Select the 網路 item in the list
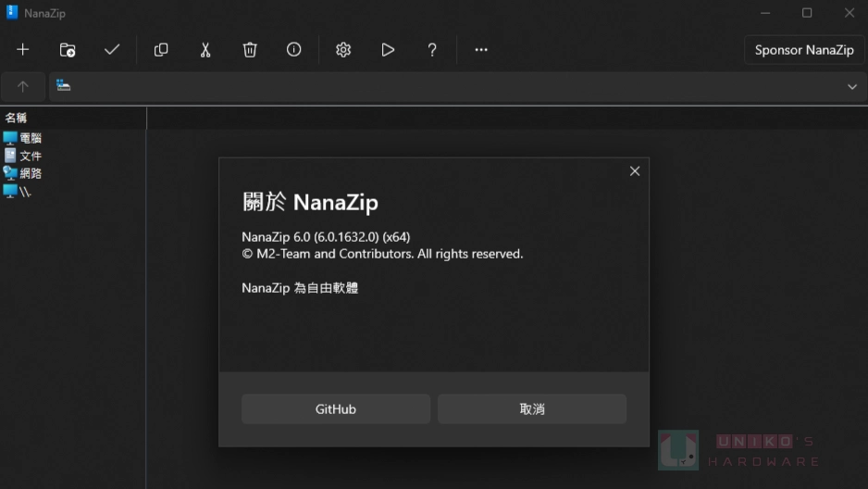This screenshot has height=489, width=868. [x=23, y=173]
